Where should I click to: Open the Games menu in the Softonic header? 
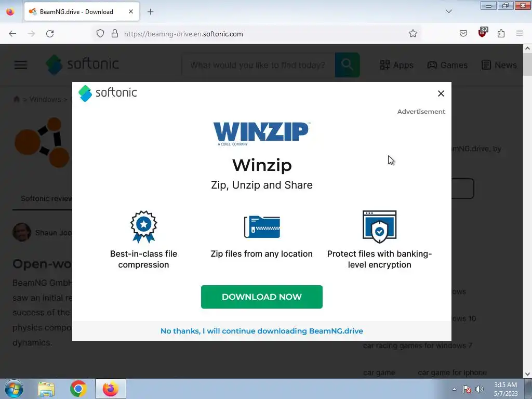tap(447, 65)
